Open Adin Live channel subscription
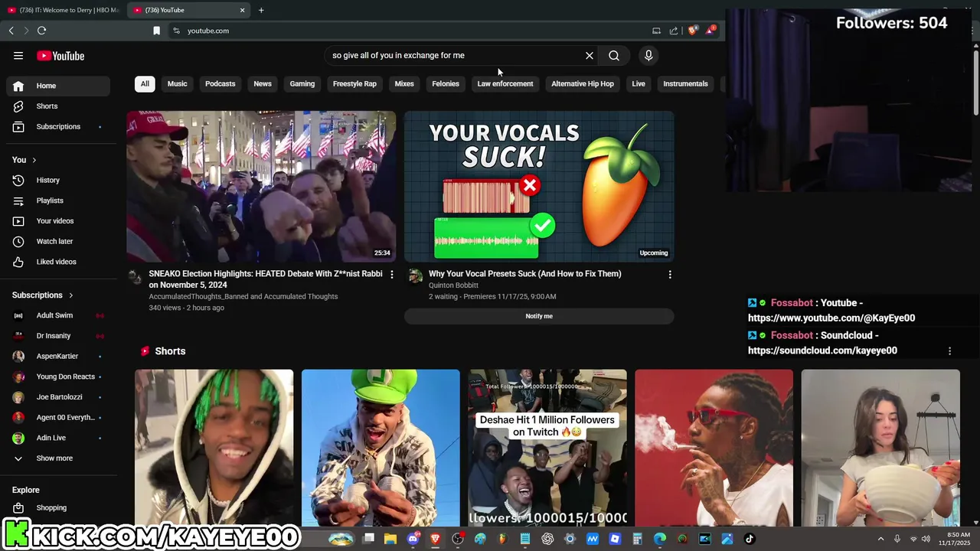 [x=58, y=438]
